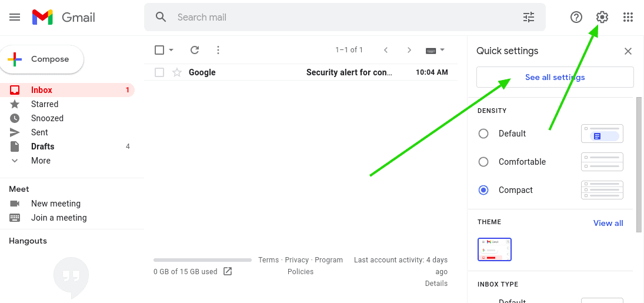This screenshot has height=303, width=644.
Task: Open storage management external link icon
Action: (x=228, y=271)
